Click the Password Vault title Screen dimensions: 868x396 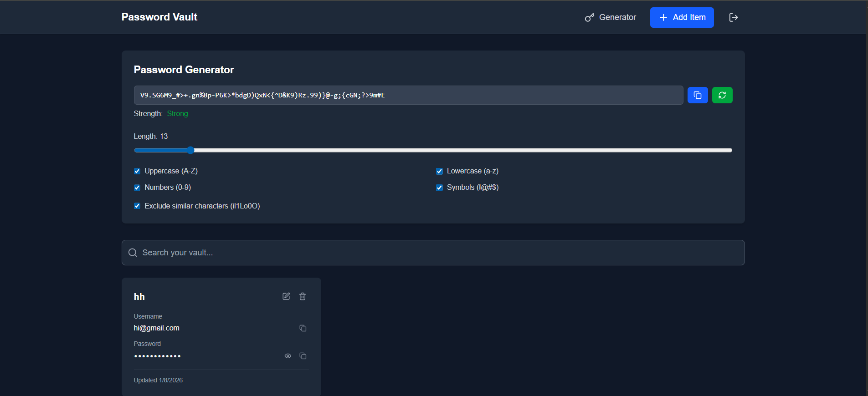pyautogui.click(x=159, y=17)
